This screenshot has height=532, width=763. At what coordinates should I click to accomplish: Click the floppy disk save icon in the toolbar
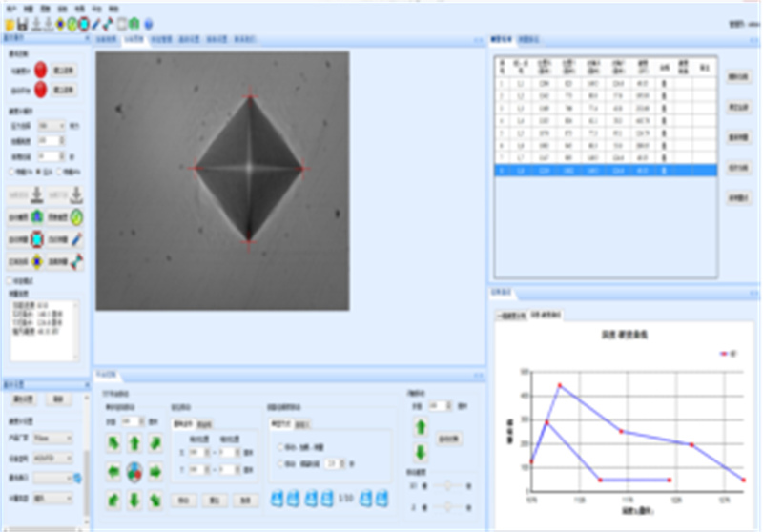[x=22, y=23]
